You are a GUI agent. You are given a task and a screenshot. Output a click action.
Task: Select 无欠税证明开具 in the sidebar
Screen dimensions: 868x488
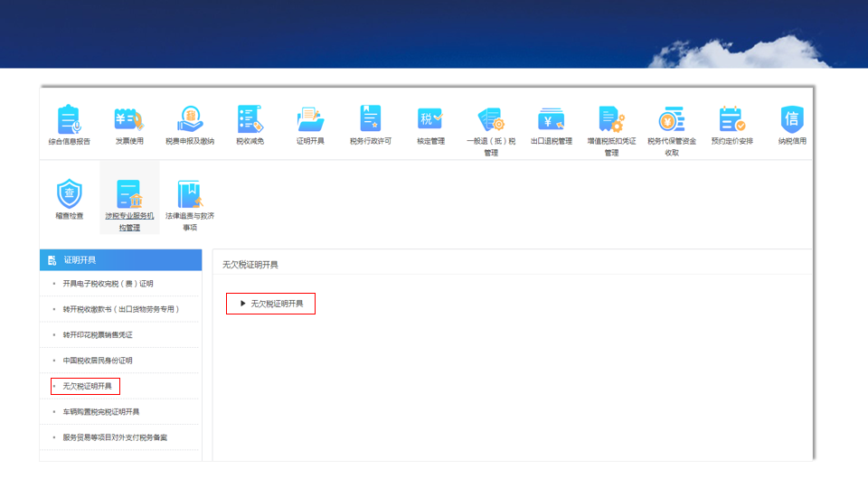[87, 386]
